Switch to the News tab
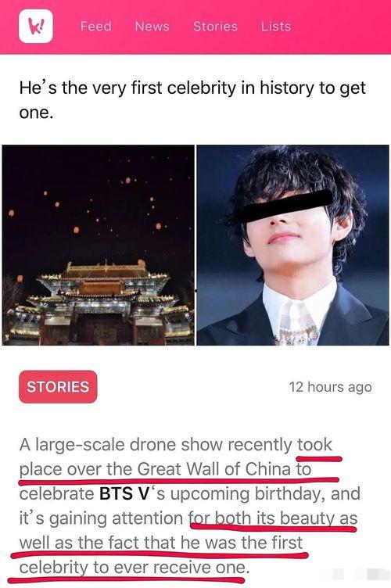Viewport: 391px width, 588px height. click(x=152, y=27)
